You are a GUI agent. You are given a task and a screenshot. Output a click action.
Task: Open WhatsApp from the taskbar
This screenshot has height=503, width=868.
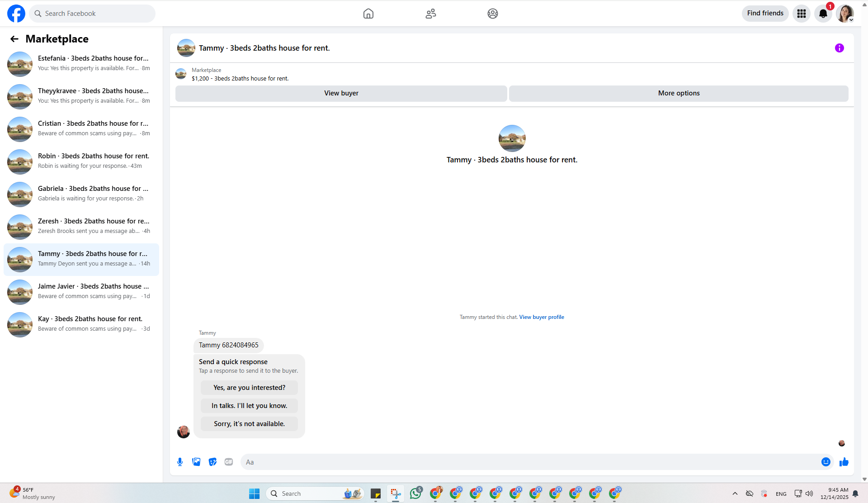click(415, 494)
